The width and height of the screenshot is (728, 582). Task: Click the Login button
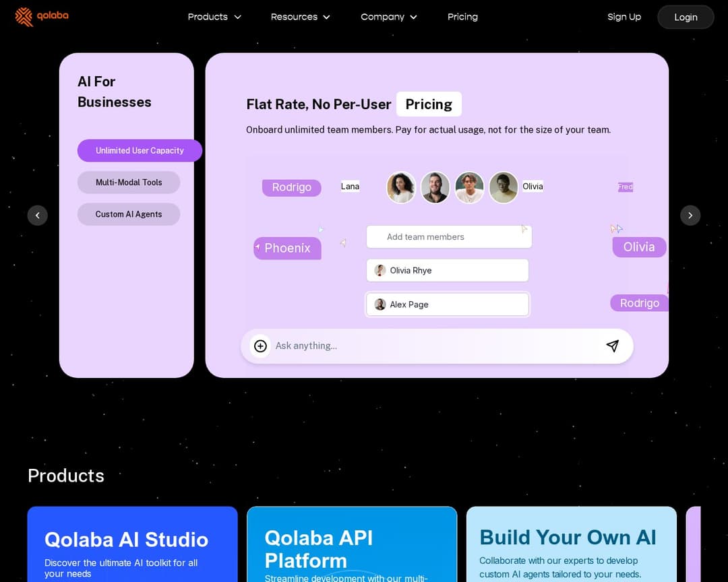pos(686,17)
